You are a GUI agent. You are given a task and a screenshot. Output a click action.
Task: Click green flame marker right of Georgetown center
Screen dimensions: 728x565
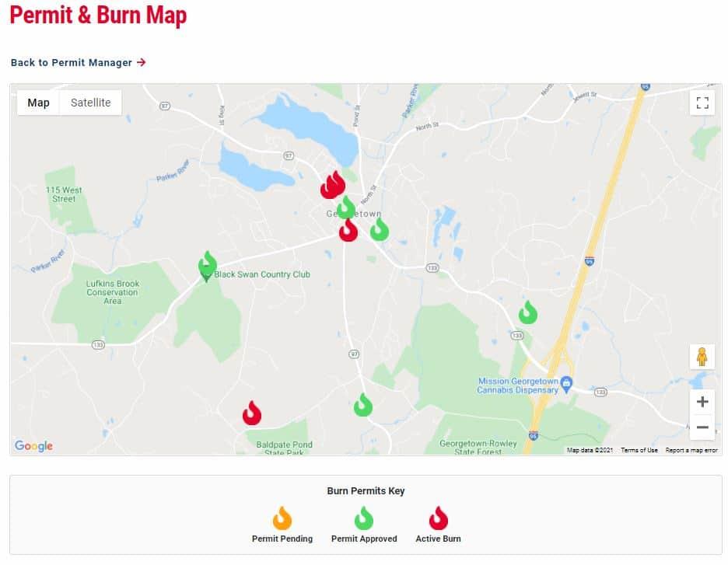point(380,229)
